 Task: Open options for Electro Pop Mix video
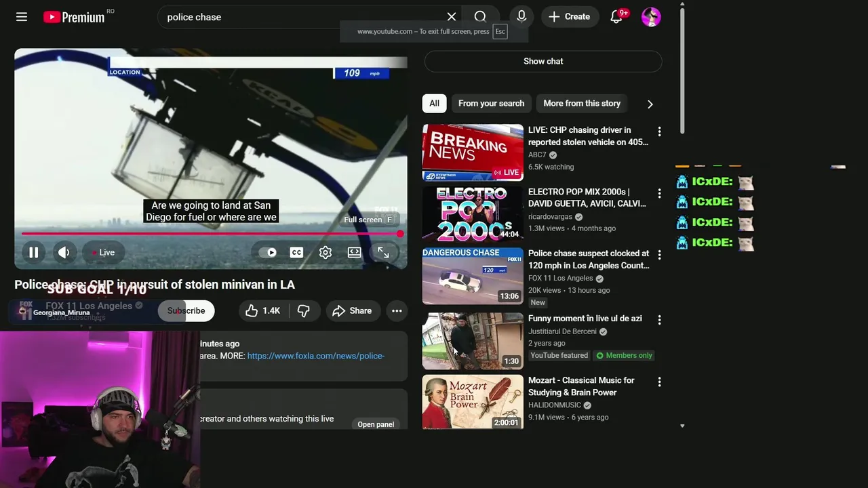659,193
